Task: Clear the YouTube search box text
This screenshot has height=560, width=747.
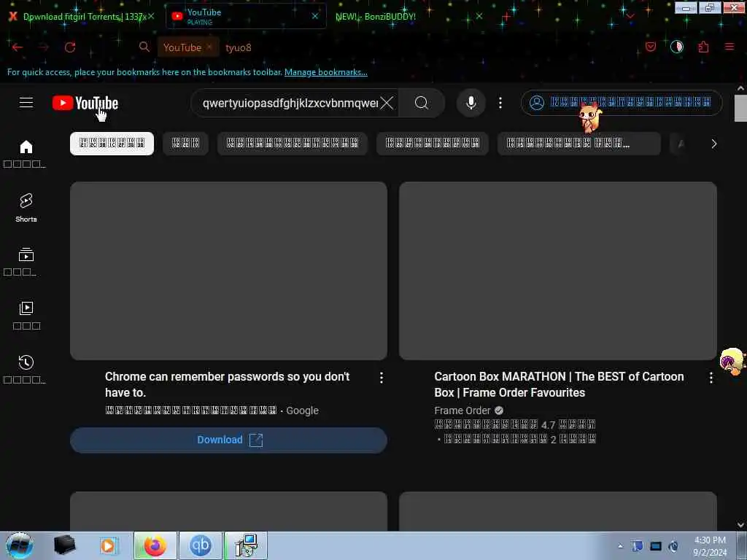Action: coord(387,103)
